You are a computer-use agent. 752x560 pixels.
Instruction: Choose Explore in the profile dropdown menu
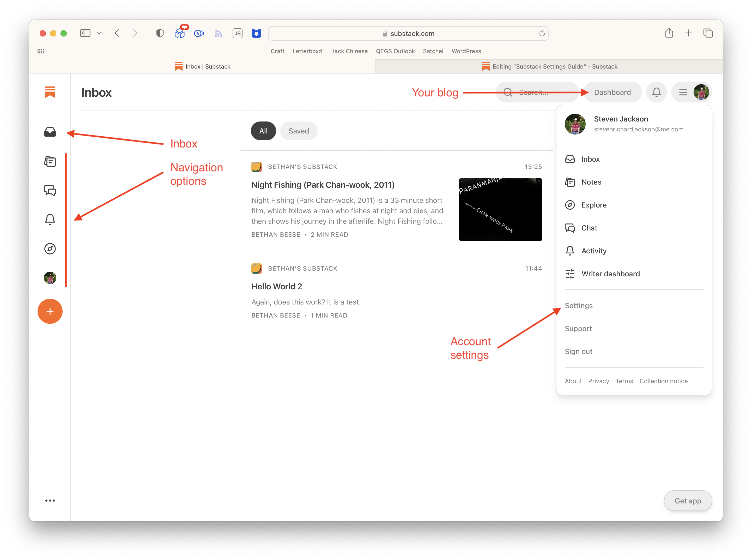pos(634,205)
